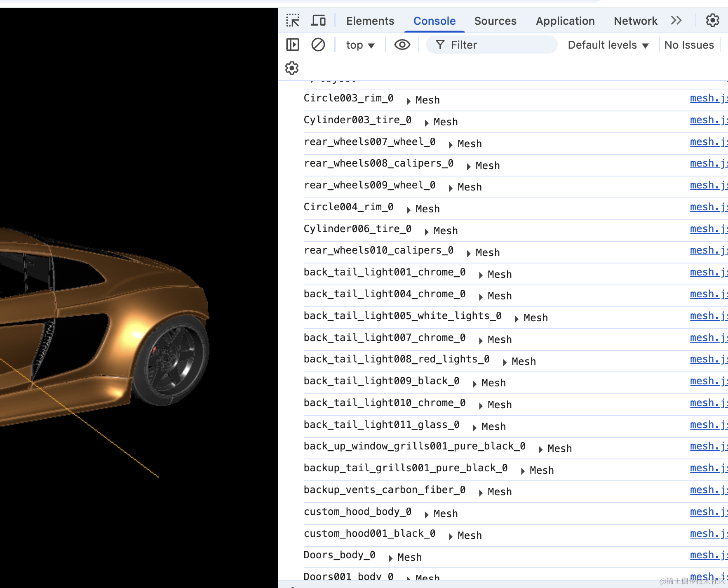Viewport: 728px width, 588px height.
Task: Select the Console tab
Action: click(434, 21)
